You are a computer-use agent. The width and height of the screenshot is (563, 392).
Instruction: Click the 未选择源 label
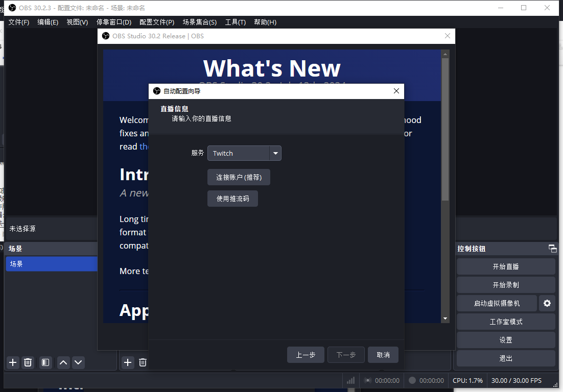pos(22,229)
